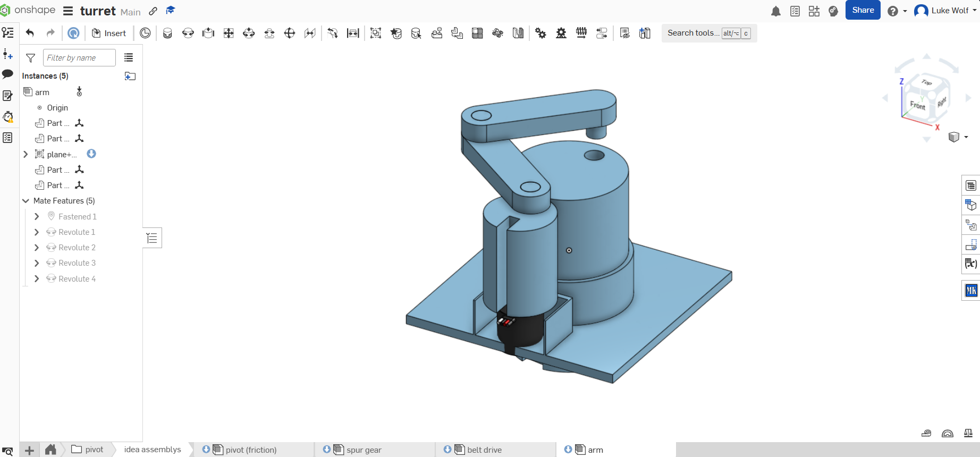Open the App Store icon
The width and height of the screenshot is (980, 457).
click(x=814, y=11)
